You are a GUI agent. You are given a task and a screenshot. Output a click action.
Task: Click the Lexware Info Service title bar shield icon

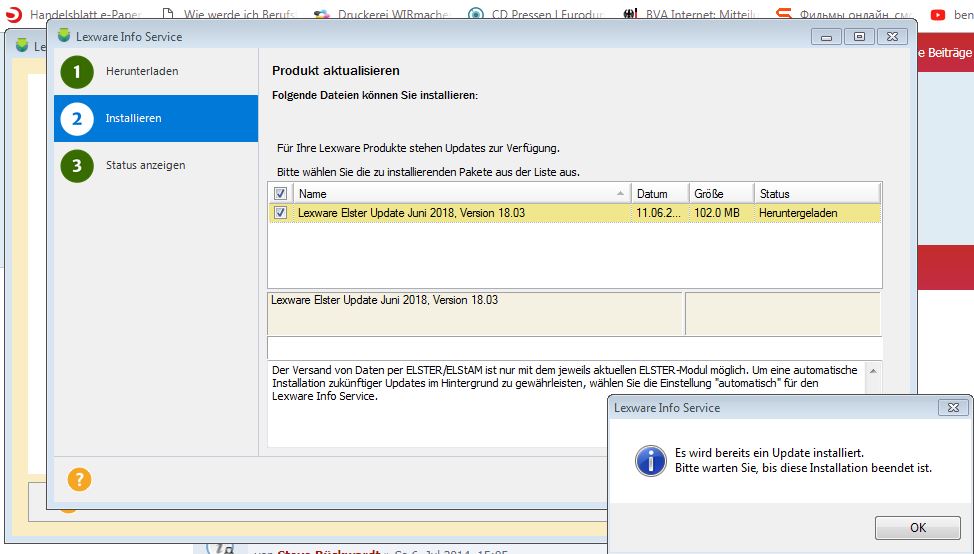click(x=64, y=35)
